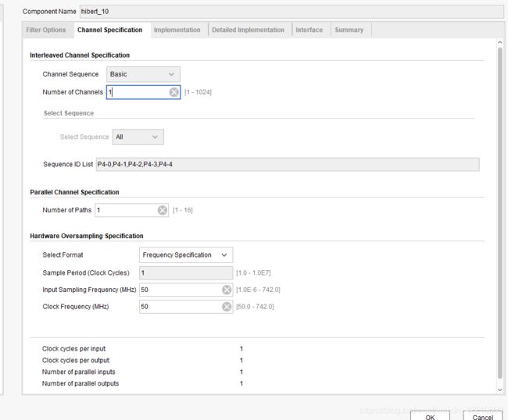Open the Implementation tab
This screenshot has height=420, width=508.
click(x=177, y=30)
